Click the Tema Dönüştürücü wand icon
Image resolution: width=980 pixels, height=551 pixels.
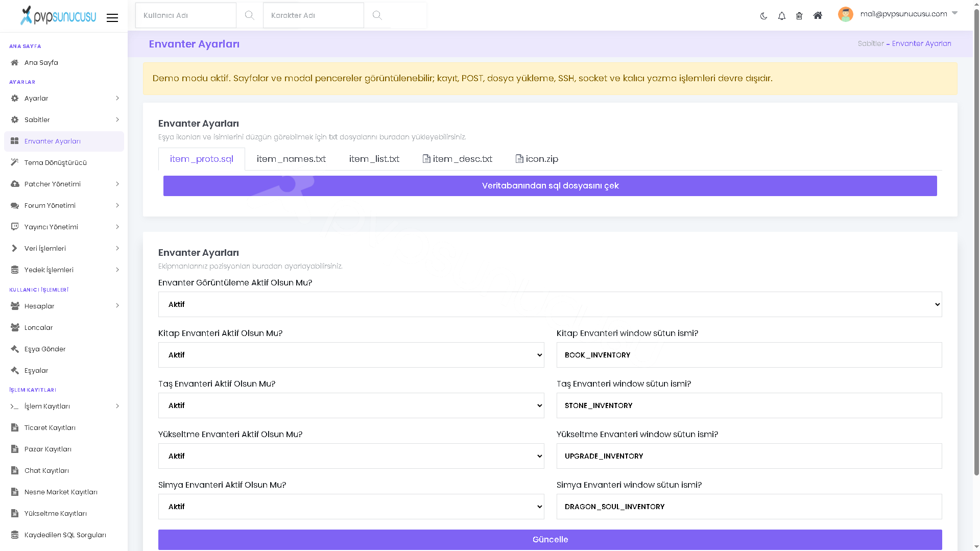coord(15,163)
